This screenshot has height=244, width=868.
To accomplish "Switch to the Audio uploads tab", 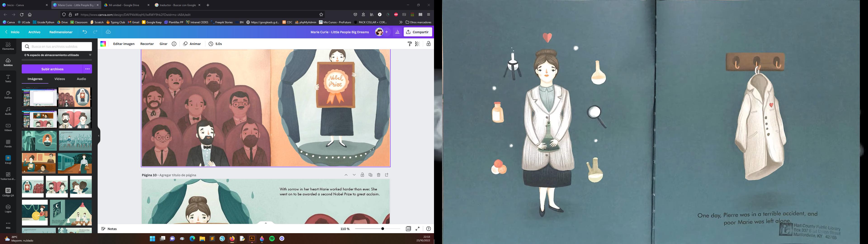I will pos(82,79).
